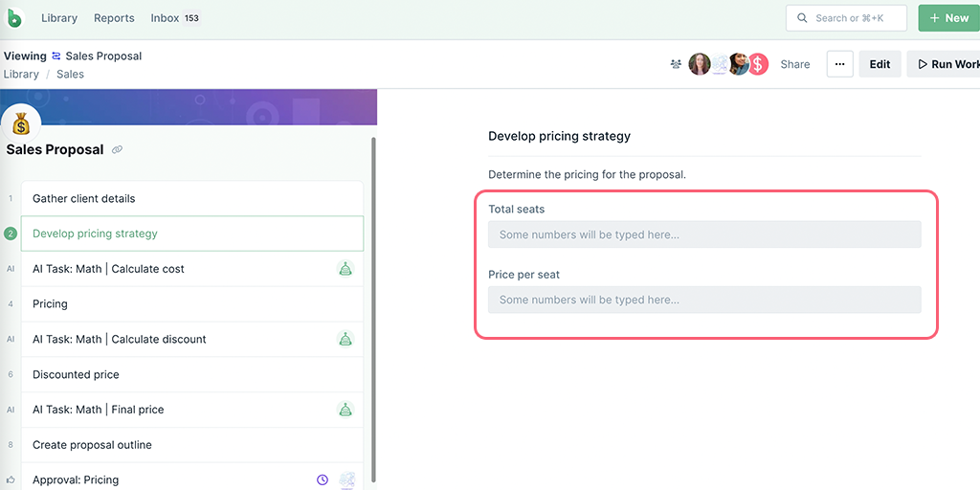
Task: Open the Reports tab in top navigation
Action: coord(115,18)
